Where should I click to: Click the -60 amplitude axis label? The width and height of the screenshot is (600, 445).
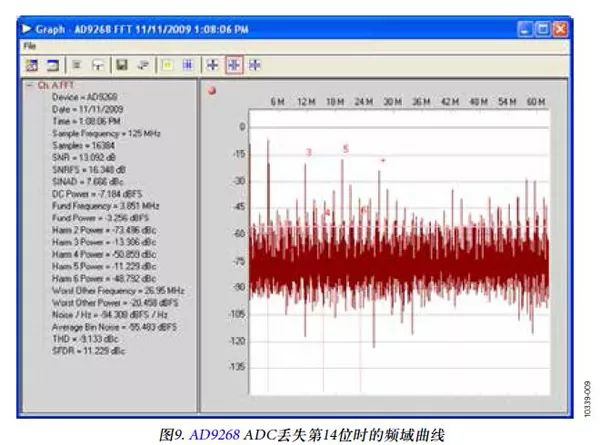point(239,233)
